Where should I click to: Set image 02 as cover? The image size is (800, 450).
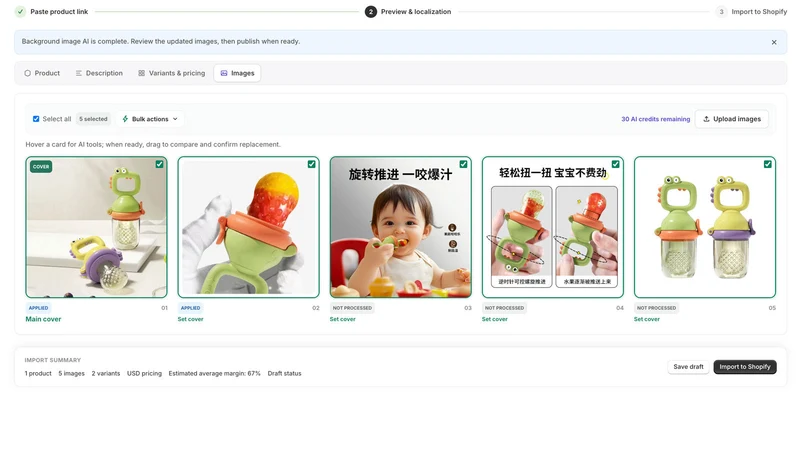click(190, 319)
